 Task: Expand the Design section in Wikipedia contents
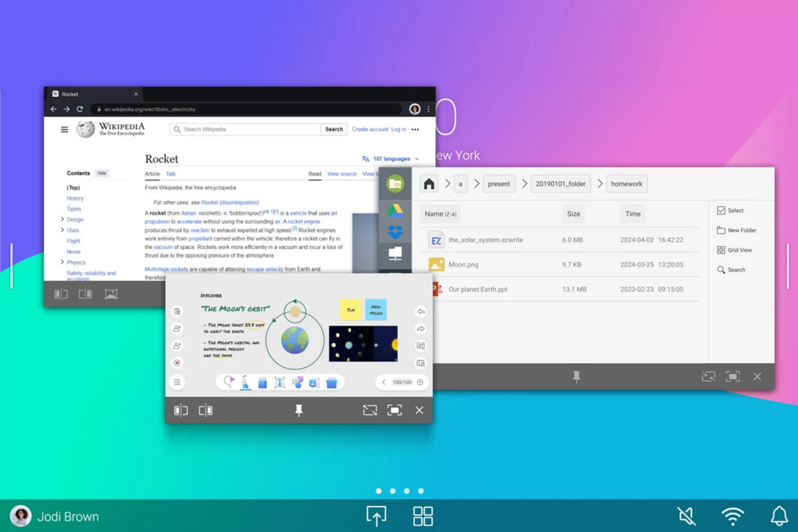(x=63, y=219)
